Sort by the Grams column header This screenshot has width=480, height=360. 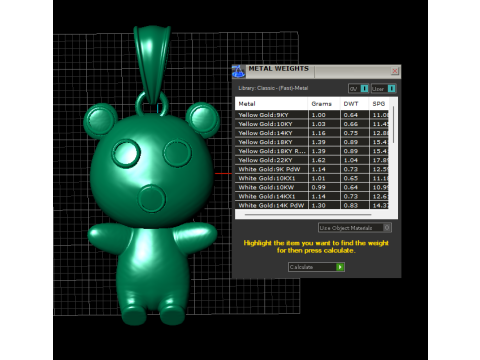click(x=324, y=104)
